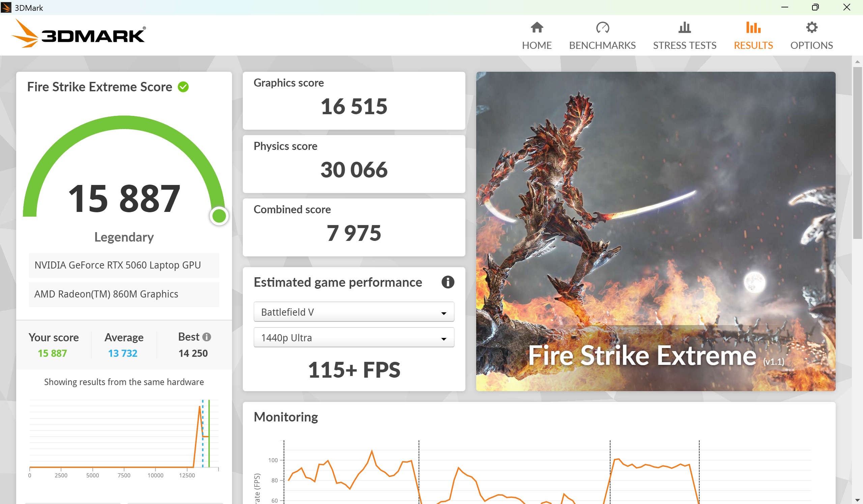Click the Estimated game performance info icon
863x504 pixels.
[x=447, y=282]
